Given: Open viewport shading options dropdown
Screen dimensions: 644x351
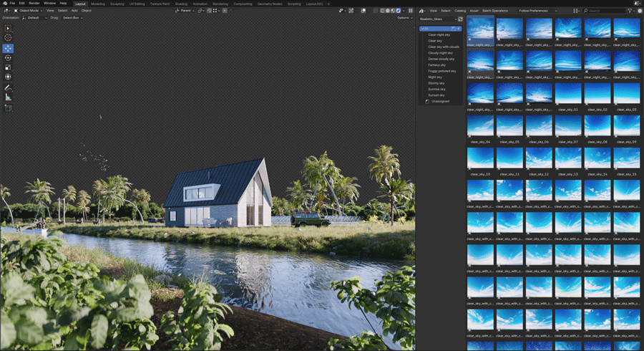Looking at the screenshot, I should 404,11.
